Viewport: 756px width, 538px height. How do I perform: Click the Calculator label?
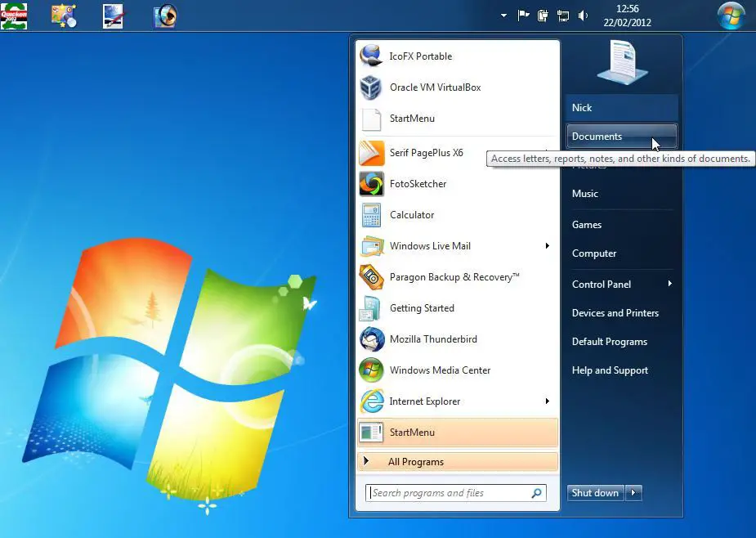pos(412,215)
